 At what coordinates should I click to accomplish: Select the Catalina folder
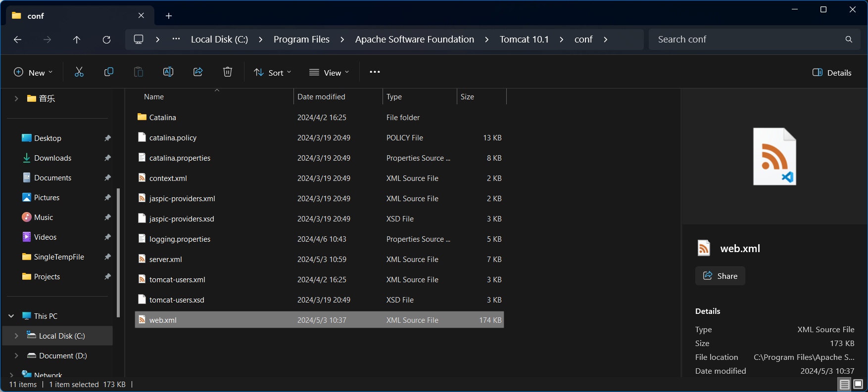point(319,117)
